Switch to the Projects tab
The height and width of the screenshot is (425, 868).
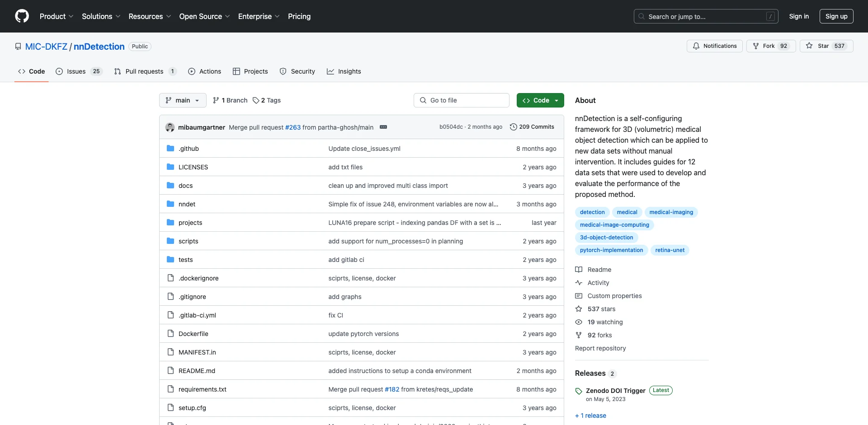click(x=250, y=71)
